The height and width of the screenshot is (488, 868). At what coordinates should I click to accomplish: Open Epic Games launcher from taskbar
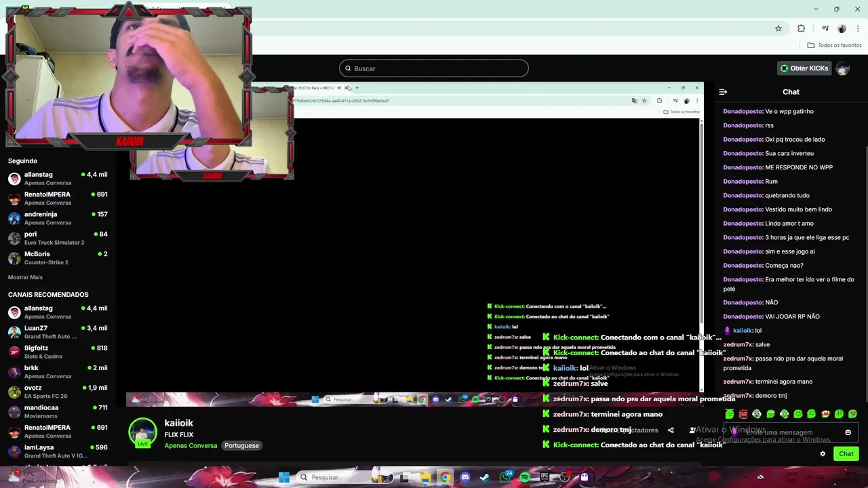point(545,477)
